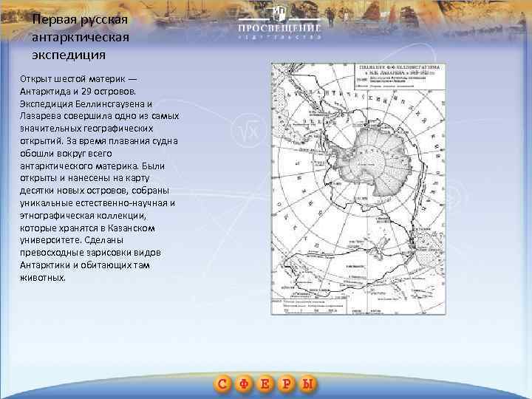The width and height of the screenshot is (532, 399).
Task: Click the word 'животных.' at paragraph end
Action: (43, 278)
